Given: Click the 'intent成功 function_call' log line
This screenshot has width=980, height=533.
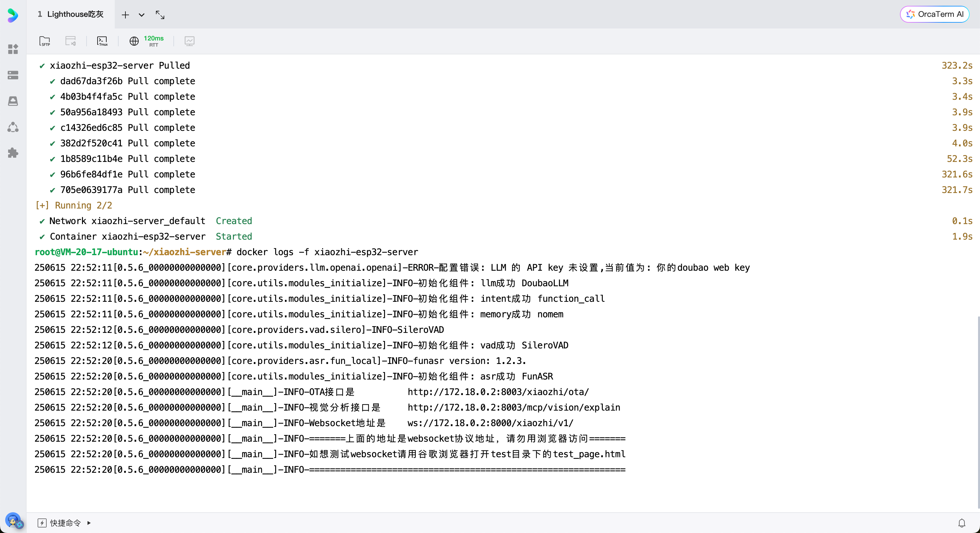Looking at the screenshot, I should [320, 299].
